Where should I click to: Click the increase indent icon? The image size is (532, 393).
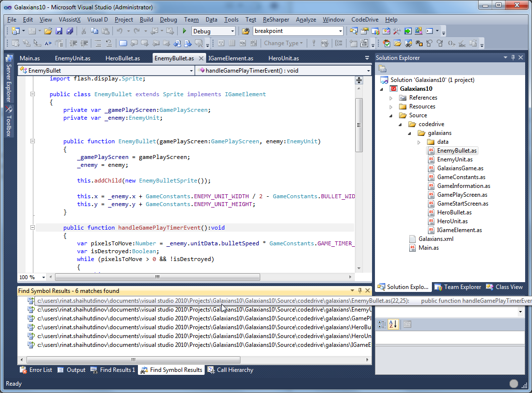pos(84,43)
